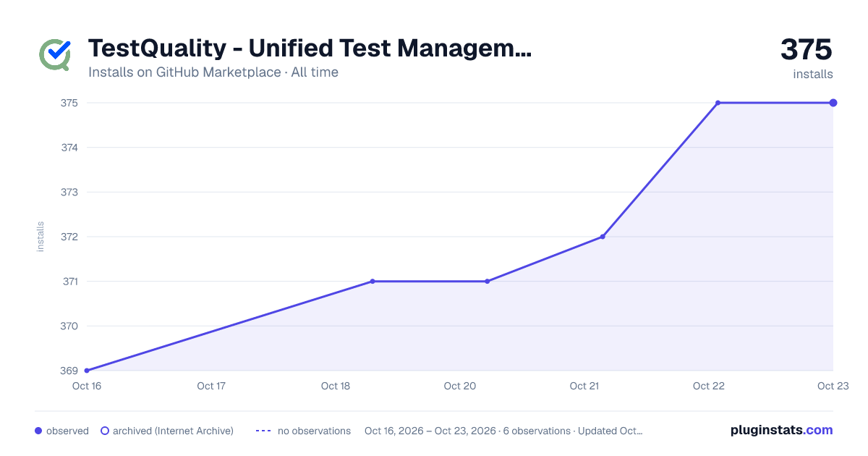Click the x-axis label 'Oct 17'
Image resolution: width=868 pixels, height=456 pixels.
click(x=211, y=386)
